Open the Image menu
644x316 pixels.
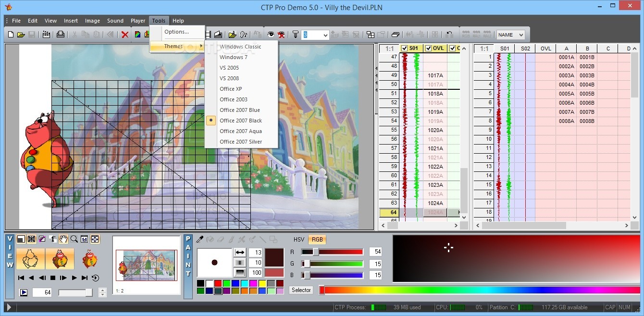click(x=92, y=21)
